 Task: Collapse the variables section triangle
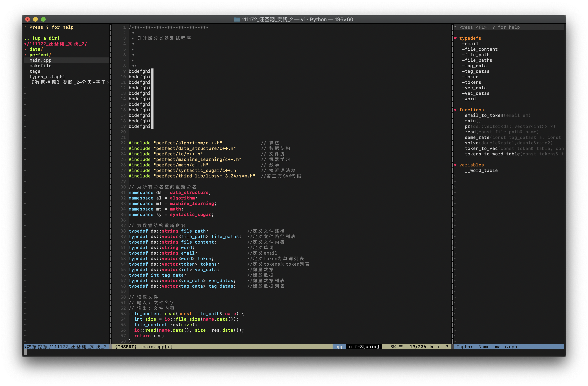(x=455, y=165)
